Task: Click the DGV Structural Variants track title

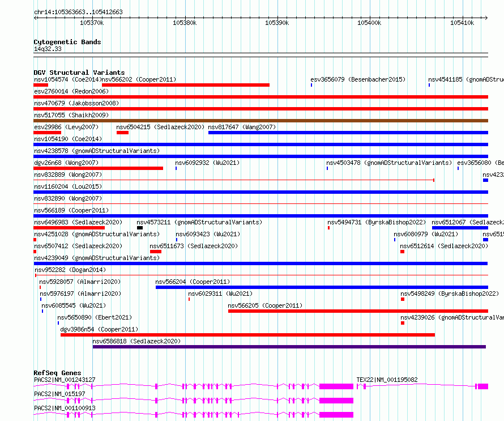Action: coord(79,73)
